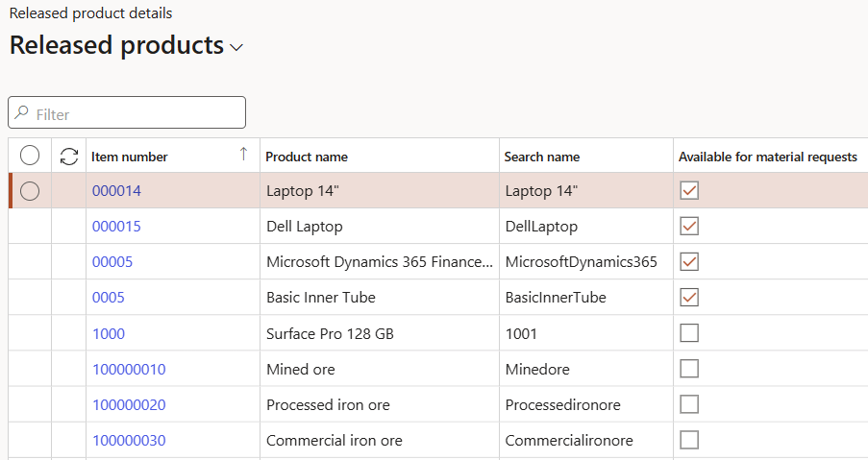The height and width of the screenshot is (460, 868).
Task: Open item number 000015 link
Action: (x=116, y=227)
